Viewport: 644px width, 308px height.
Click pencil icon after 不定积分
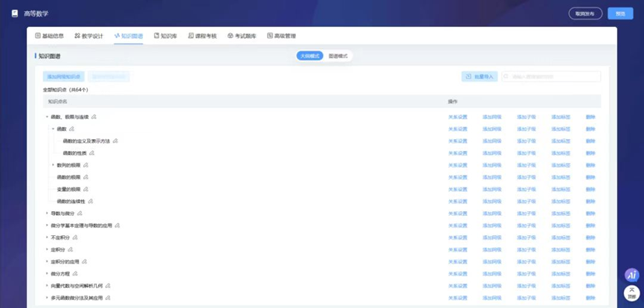75,238
